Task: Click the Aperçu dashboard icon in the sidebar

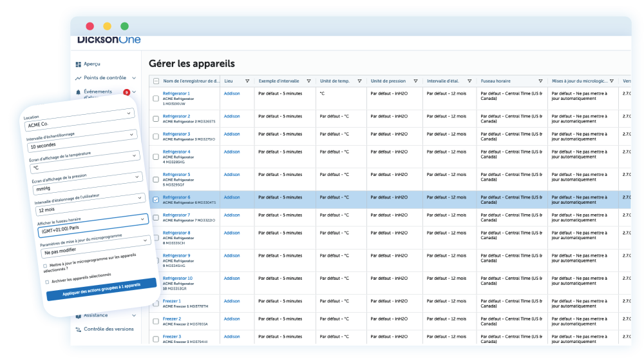Action: tap(79, 64)
